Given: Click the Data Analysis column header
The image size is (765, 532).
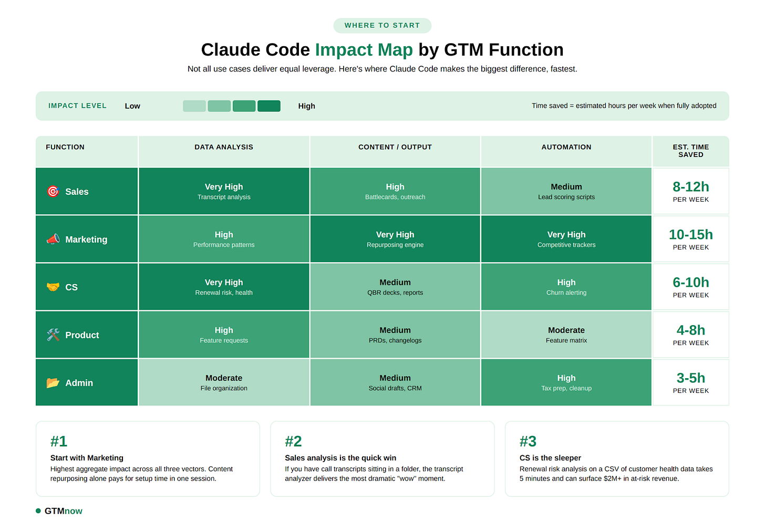Looking at the screenshot, I should [224, 147].
